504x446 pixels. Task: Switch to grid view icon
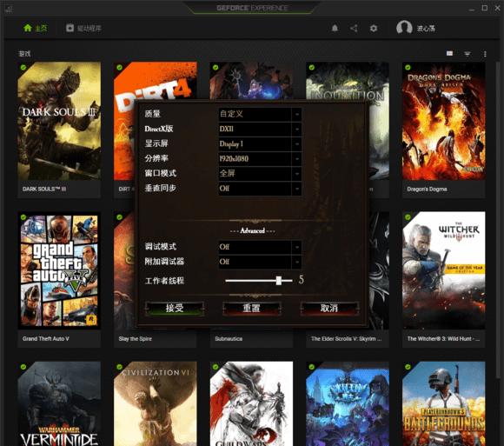point(449,53)
